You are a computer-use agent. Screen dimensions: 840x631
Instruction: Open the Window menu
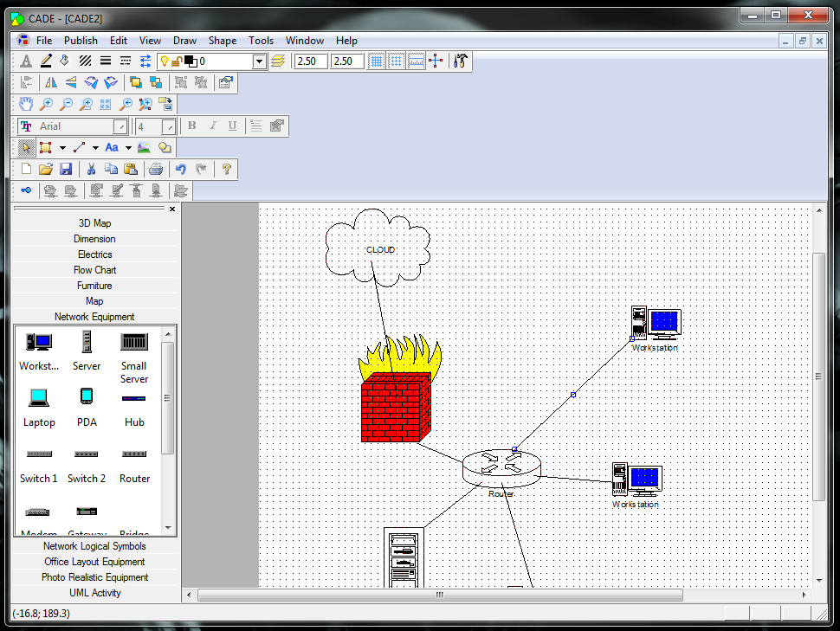(x=304, y=41)
